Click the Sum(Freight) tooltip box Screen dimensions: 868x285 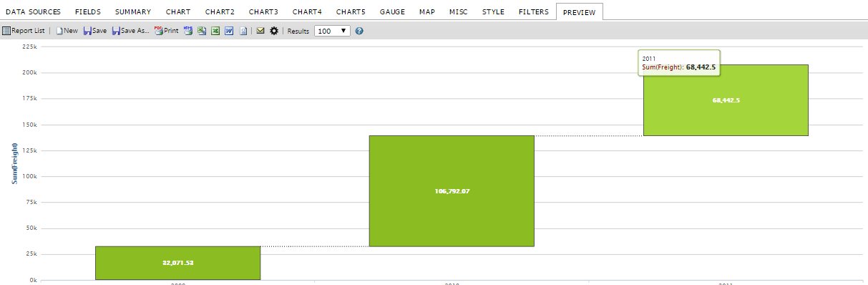[679, 62]
